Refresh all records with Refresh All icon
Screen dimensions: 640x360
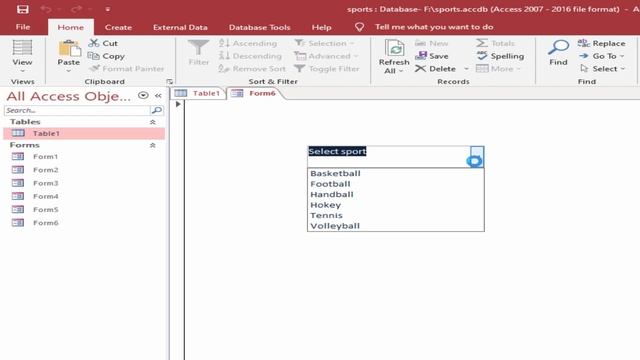click(x=394, y=48)
